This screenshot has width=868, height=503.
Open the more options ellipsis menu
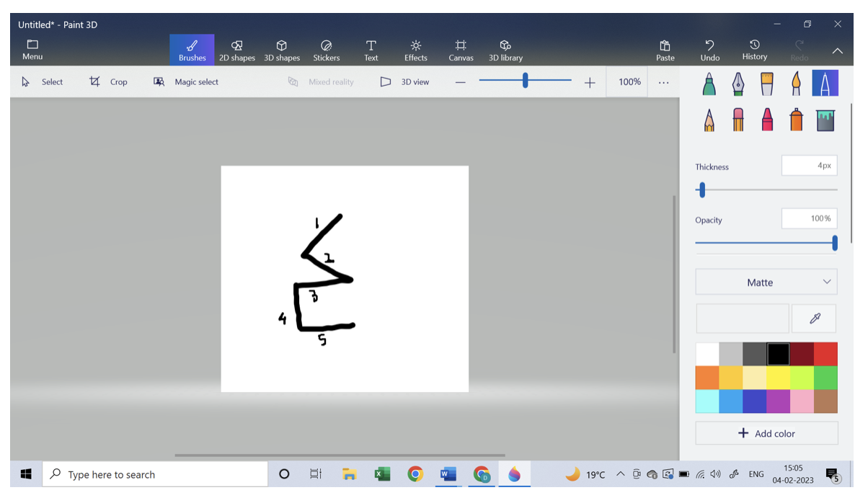pos(663,82)
